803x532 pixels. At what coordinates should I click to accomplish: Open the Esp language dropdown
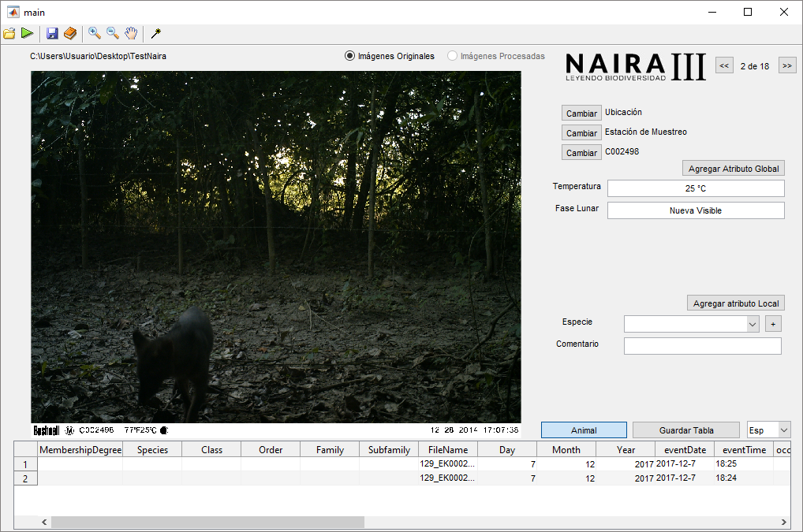pos(783,430)
